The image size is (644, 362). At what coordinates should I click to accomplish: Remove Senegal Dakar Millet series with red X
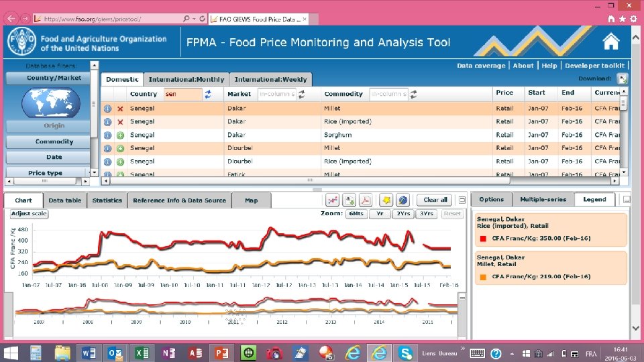(x=120, y=109)
